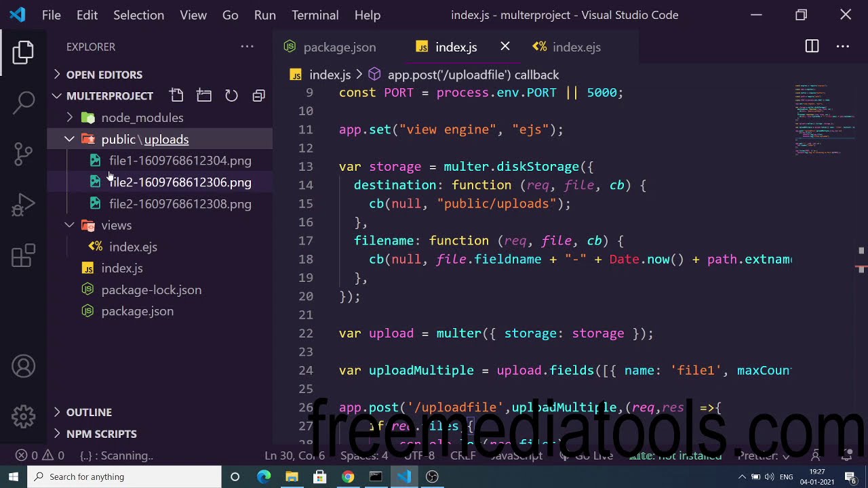868x488 pixels.
Task: Expand the NPM SCRIPTS section
Action: point(101,434)
